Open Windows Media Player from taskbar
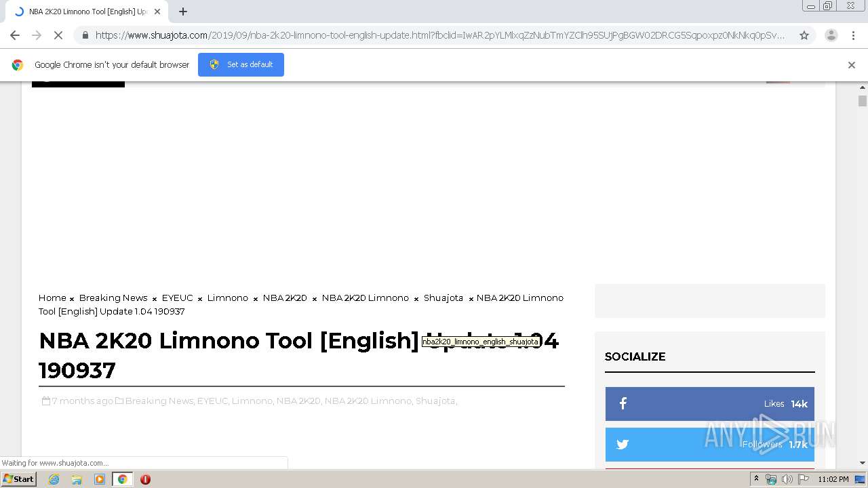The image size is (868, 488). coord(100,479)
